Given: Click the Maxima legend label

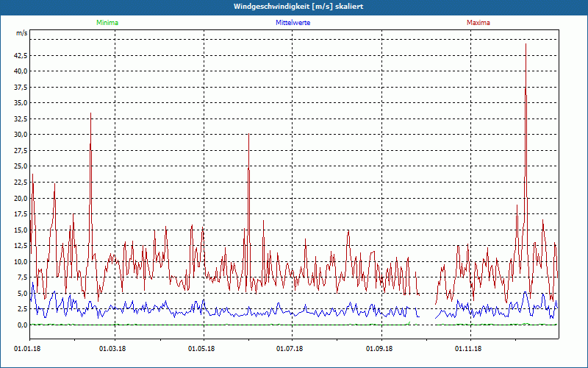Looking at the screenshot, I should (478, 23).
